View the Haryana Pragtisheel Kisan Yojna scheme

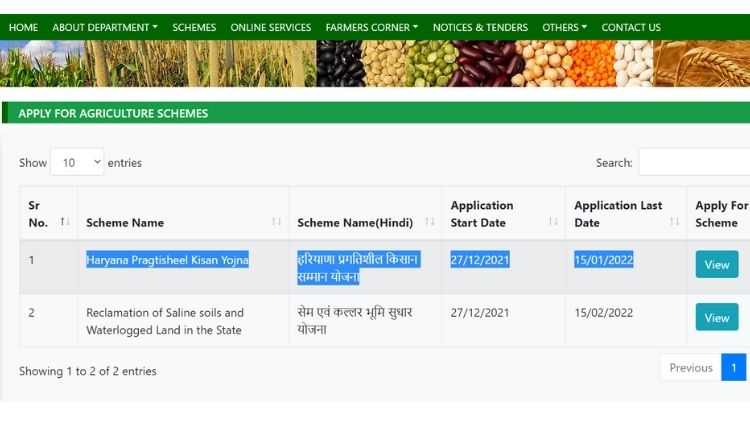tap(717, 265)
